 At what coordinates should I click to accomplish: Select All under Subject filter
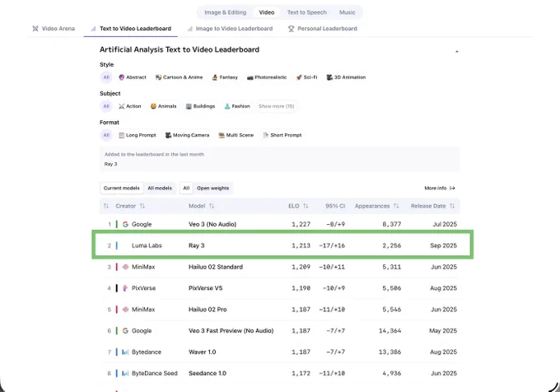click(x=106, y=106)
